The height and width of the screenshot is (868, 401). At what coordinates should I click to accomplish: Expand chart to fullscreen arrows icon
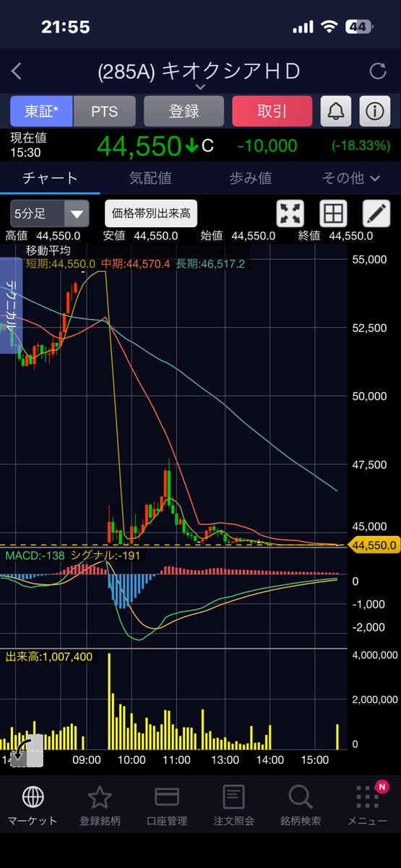point(290,213)
